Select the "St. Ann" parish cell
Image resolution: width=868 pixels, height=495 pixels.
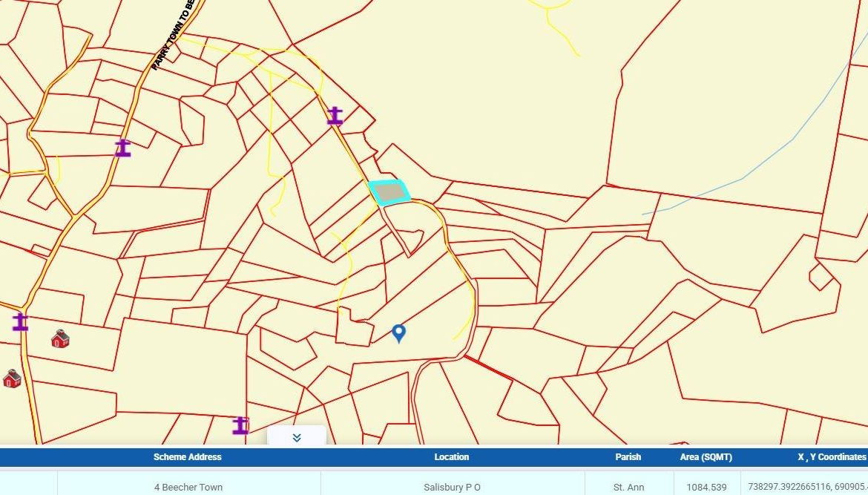pyautogui.click(x=628, y=488)
